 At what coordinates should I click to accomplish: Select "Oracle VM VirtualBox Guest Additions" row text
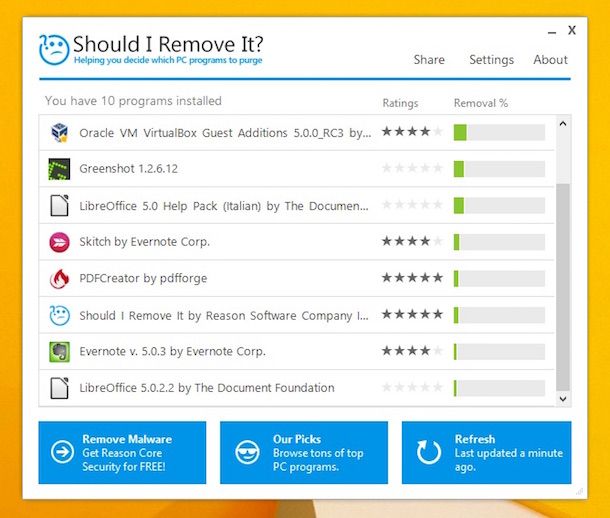tap(225, 133)
